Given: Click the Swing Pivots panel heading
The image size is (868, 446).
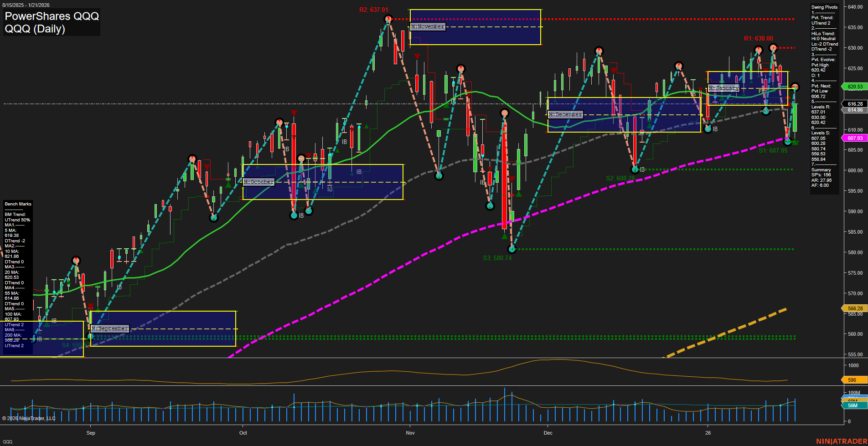Looking at the screenshot, I should point(824,7).
